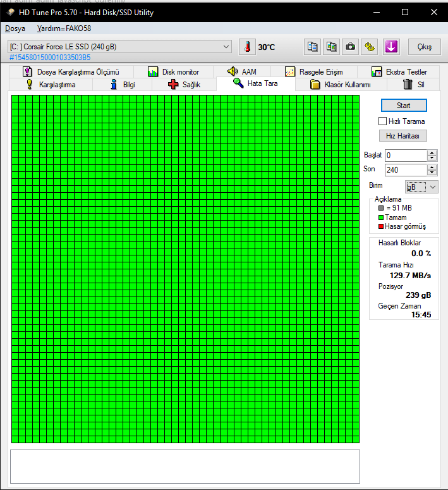Open the AAM tab
The image size is (448, 490).
(242, 72)
